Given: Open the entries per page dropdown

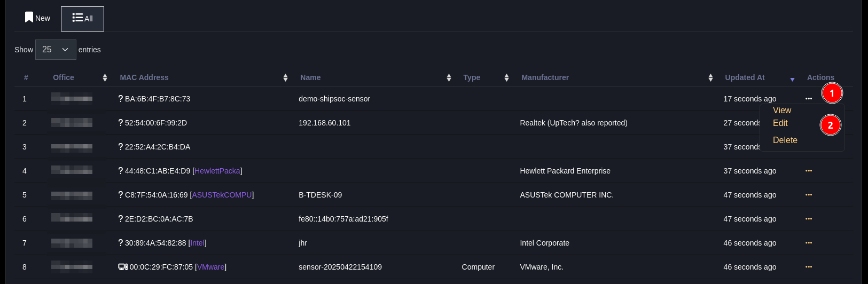Looking at the screenshot, I should coord(56,50).
